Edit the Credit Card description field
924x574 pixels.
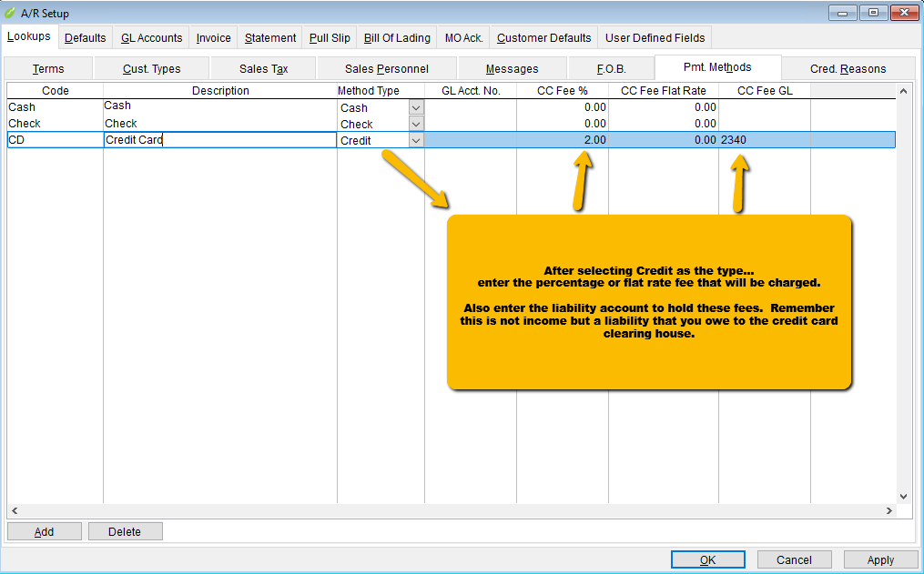coord(219,140)
